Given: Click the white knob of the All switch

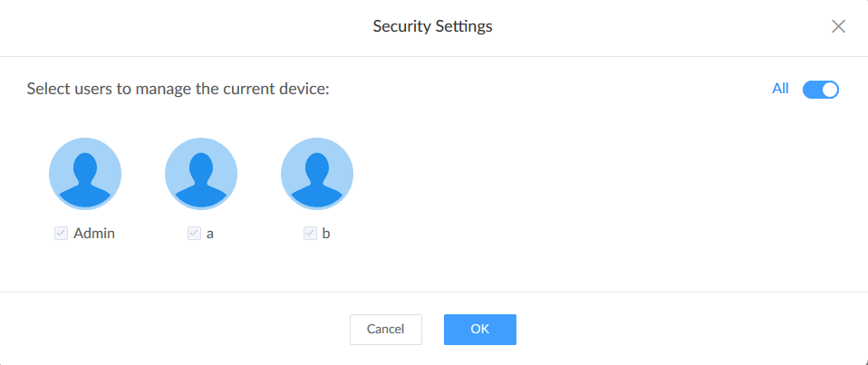Looking at the screenshot, I should coord(830,89).
